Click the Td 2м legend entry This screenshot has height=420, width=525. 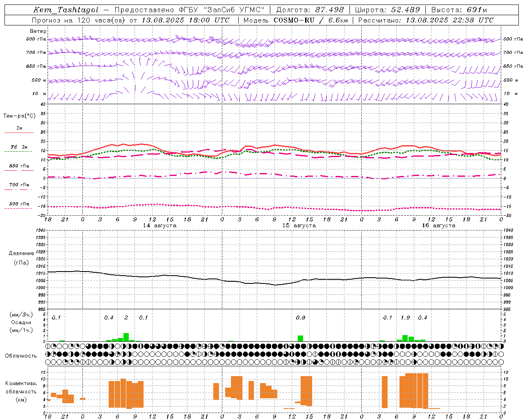tap(19, 147)
